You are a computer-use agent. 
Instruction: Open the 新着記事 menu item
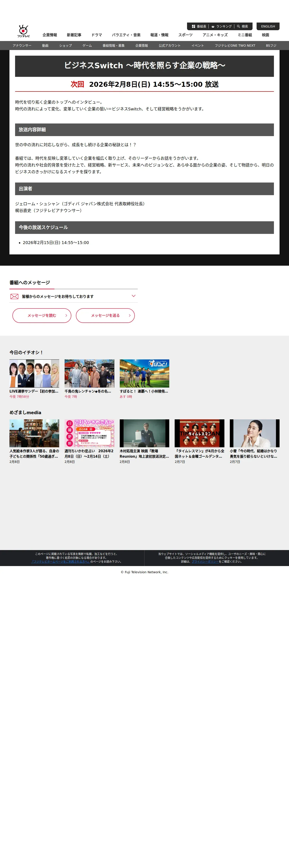point(74,35)
